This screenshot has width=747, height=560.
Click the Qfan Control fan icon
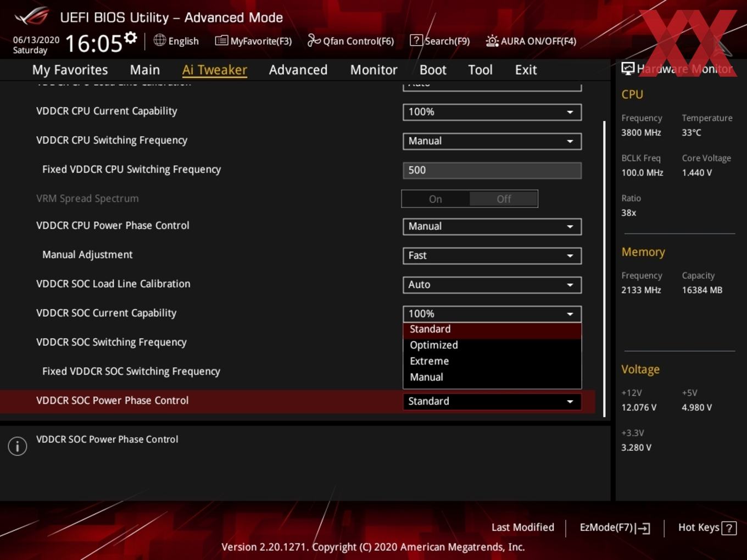tap(314, 40)
